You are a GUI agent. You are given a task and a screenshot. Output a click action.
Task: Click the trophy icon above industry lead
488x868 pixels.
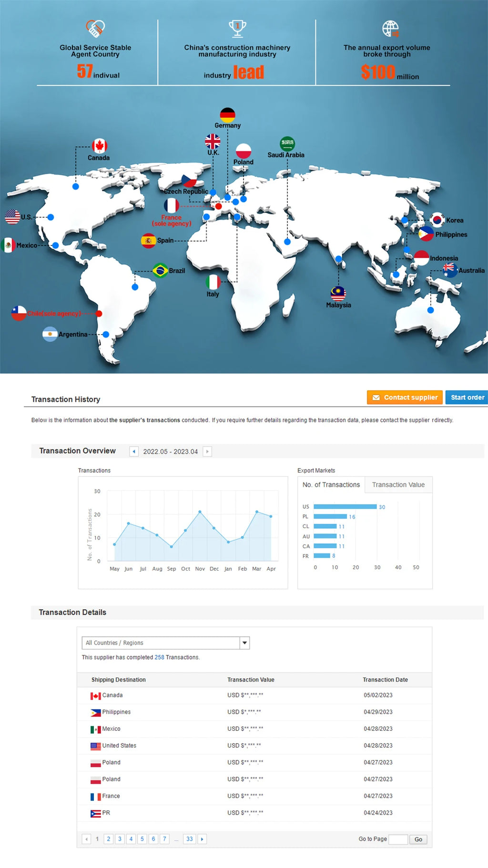point(237,29)
